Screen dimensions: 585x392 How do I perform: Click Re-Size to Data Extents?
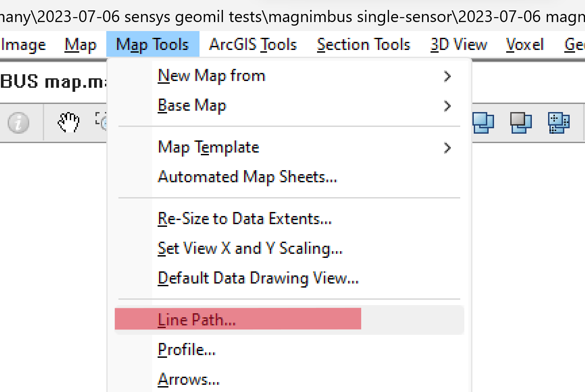point(245,218)
